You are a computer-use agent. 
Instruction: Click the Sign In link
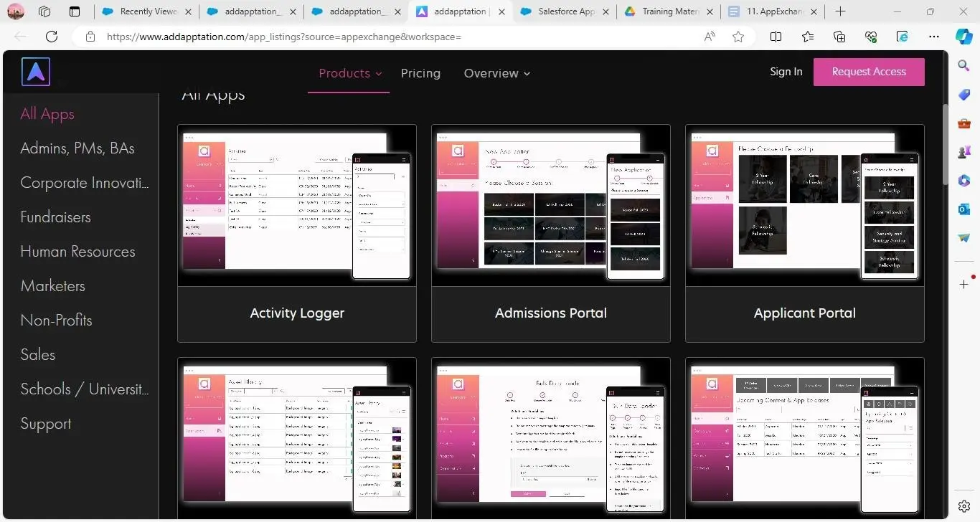coord(786,72)
